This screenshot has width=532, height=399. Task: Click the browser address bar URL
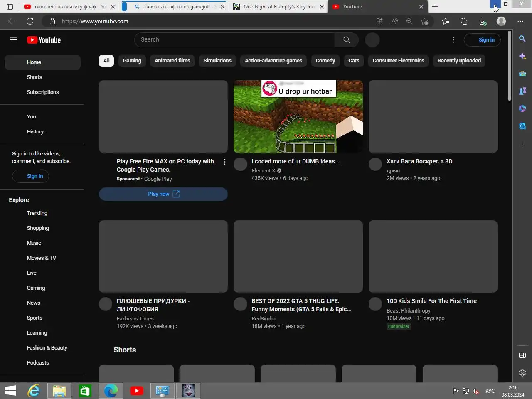click(95, 21)
